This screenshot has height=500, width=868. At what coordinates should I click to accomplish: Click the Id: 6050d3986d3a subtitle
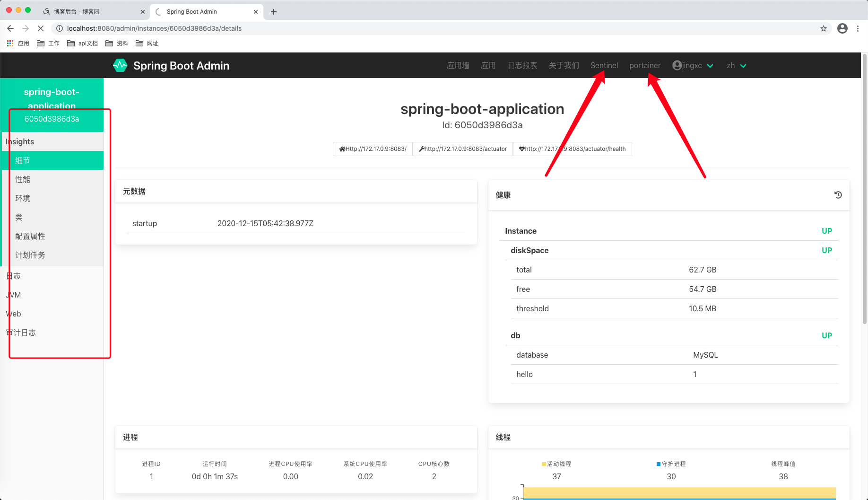(482, 125)
